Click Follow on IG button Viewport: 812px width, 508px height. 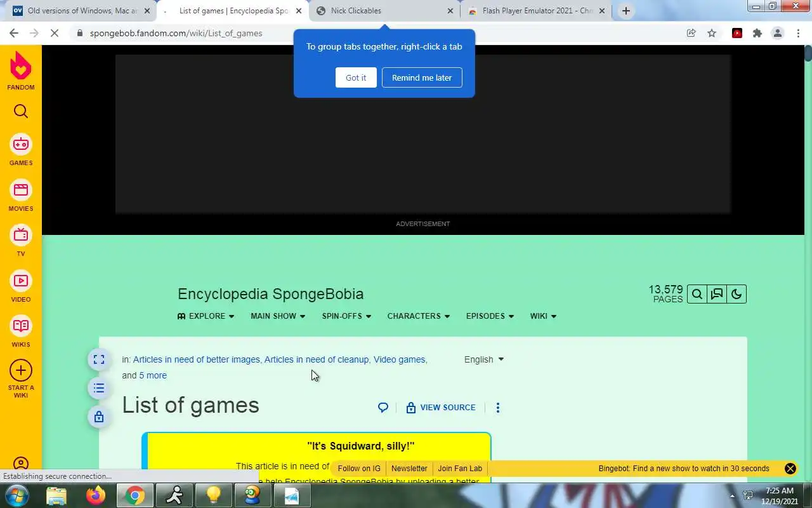pyautogui.click(x=359, y=469)
